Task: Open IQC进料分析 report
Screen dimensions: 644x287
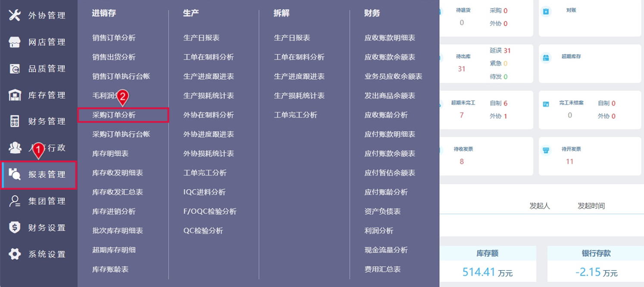Action: pos(204,192)
